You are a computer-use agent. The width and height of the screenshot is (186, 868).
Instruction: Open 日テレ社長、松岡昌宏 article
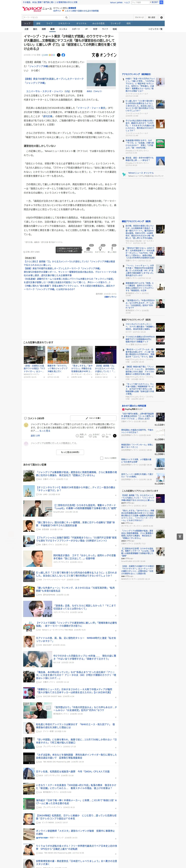pos(73,771)
